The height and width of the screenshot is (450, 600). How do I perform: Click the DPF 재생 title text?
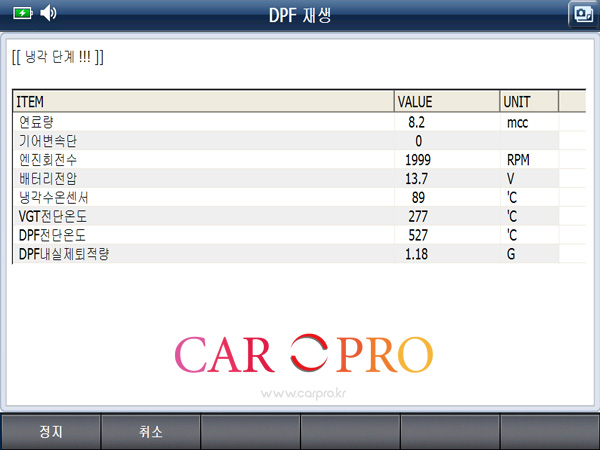(300, 16)
